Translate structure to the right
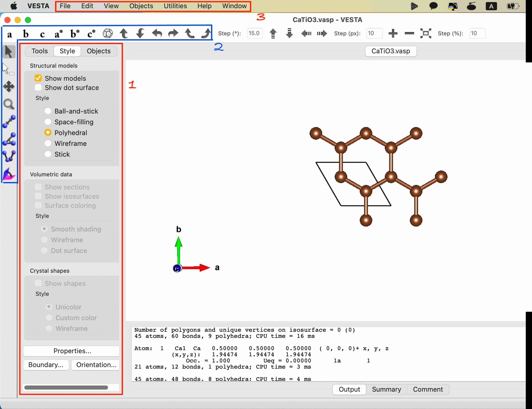Screen dimensions: 532x409 click(322, 33)
